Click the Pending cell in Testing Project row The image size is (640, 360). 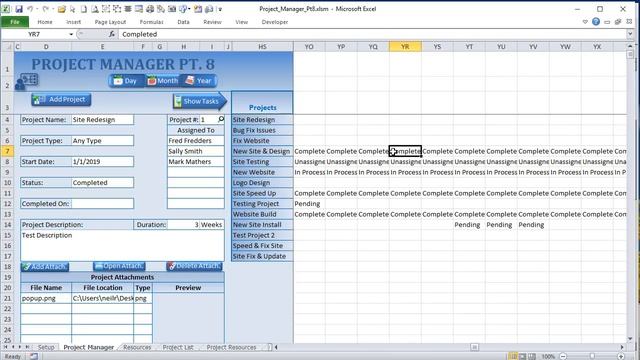[309, 204]
